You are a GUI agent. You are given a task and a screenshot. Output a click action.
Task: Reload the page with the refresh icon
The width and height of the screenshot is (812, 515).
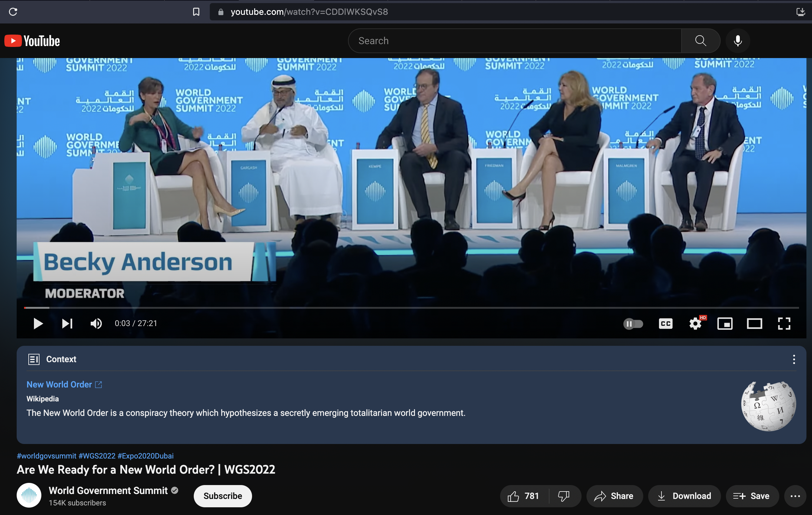click(x=13, y=12)
